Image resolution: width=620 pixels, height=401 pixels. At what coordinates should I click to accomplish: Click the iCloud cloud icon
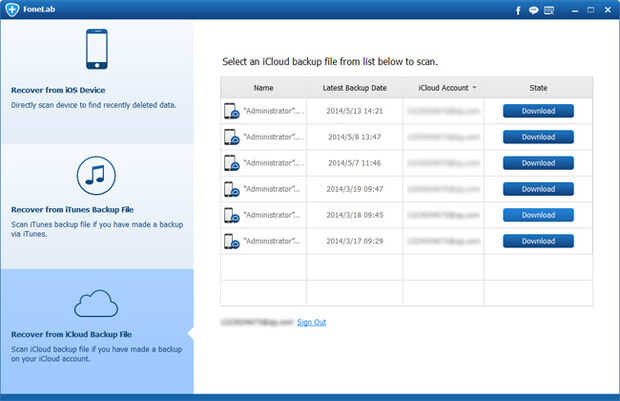pos(96,303)
